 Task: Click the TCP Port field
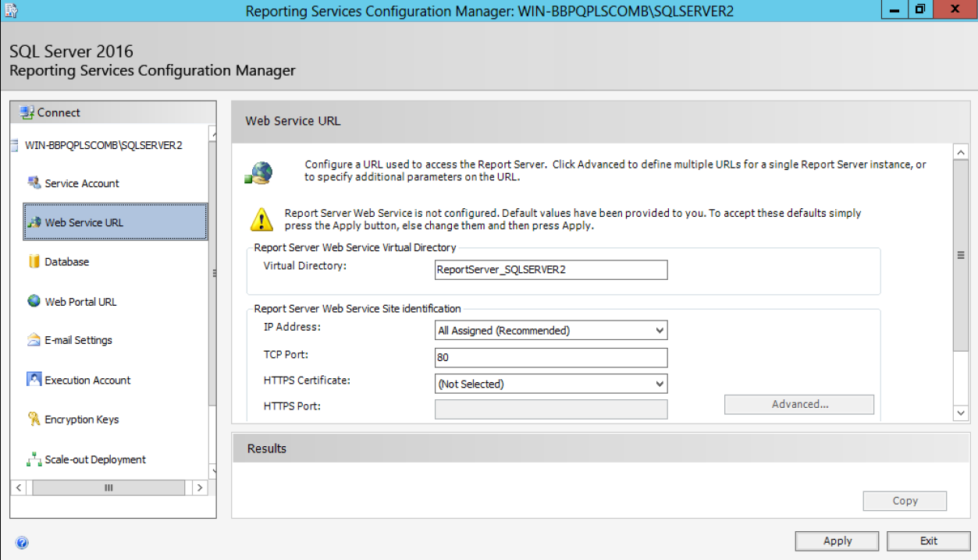(x=551, y=357)
